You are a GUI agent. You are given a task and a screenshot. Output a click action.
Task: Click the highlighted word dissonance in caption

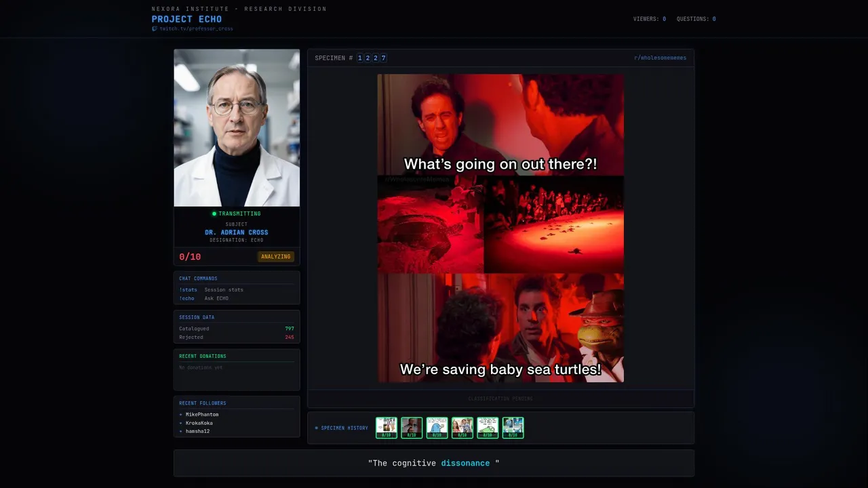click(x=465, y=463)
